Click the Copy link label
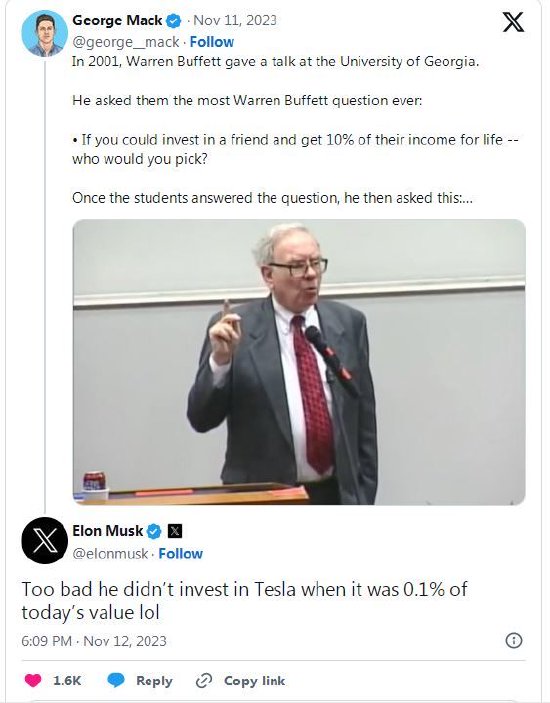550x703 pixels. pyautogui.click(x=255, y=681)
